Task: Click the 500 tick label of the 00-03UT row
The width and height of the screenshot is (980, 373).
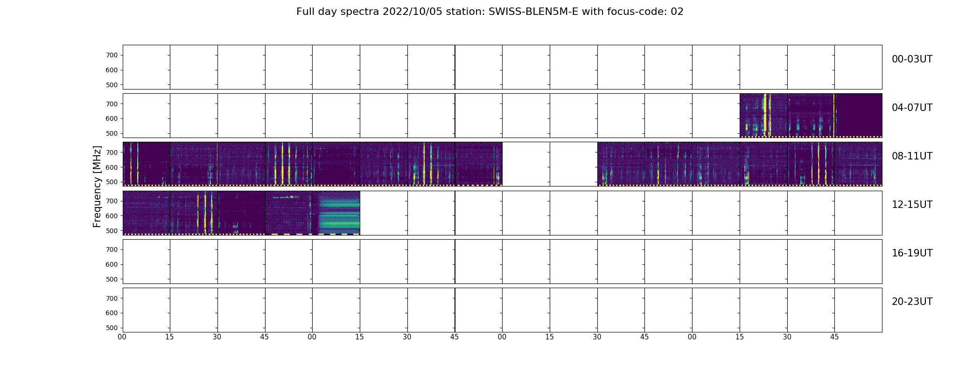Action: (x=112, y=85)
